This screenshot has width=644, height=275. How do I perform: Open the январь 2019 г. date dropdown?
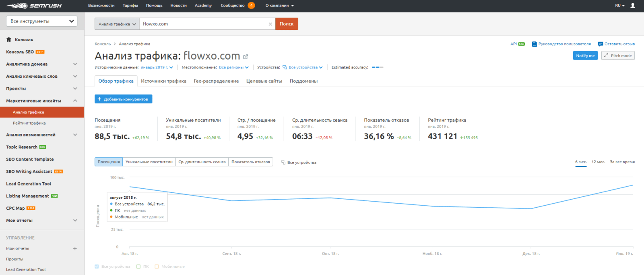click(157, 67)
